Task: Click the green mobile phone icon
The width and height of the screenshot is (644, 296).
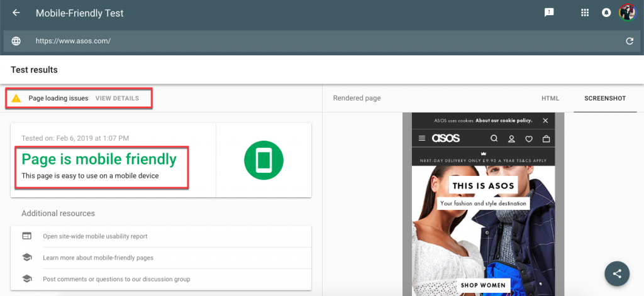Action: [264, 160]
